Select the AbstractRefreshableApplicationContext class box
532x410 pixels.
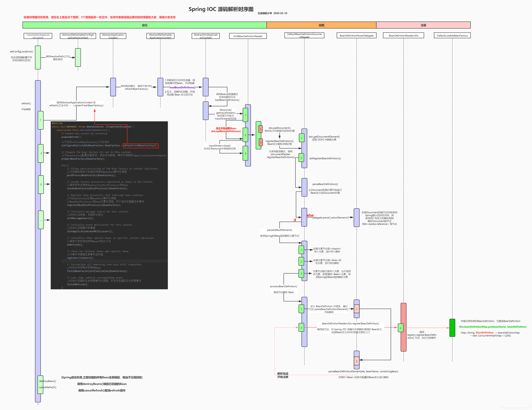click(x=160, y=36)
